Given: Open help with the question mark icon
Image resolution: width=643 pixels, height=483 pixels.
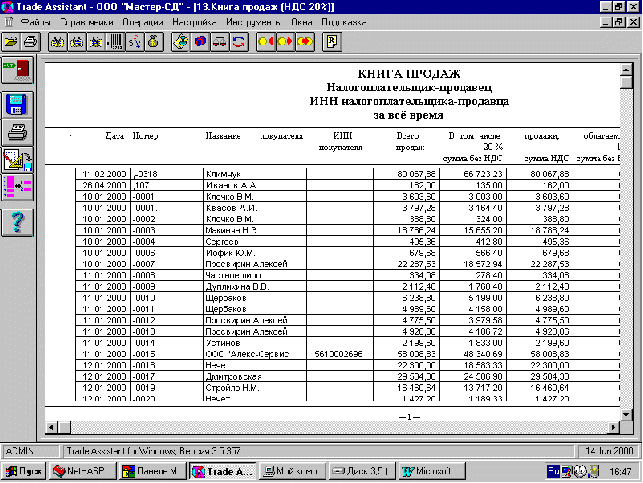Looking at the screenshot, I should pos(17,222).
